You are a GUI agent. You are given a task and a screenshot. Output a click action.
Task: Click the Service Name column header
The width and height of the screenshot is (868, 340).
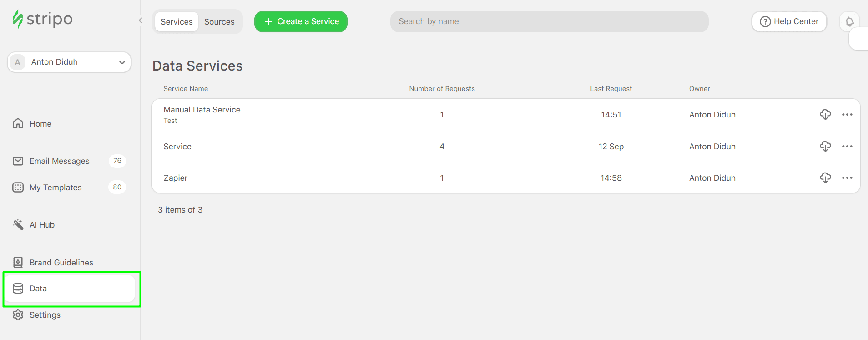pos(186,89)
